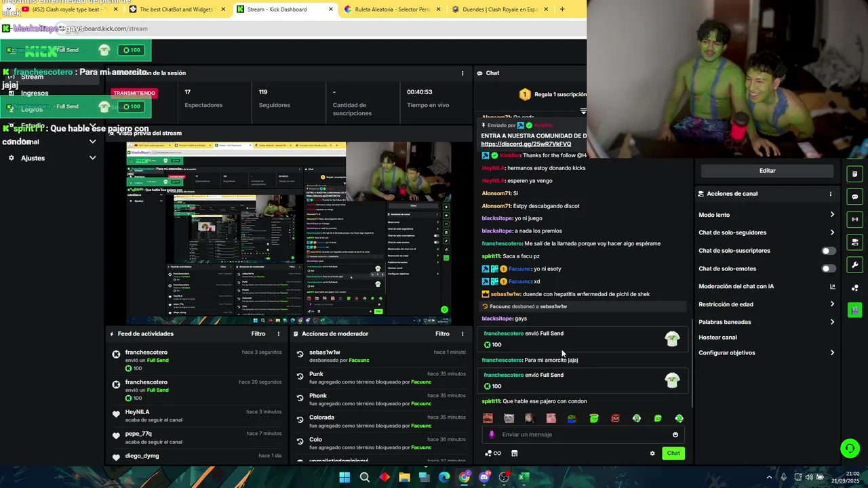Open Feed de actividades three-dot menu
The width and height of the screenshot is (868, 488).
click(278, 334)
